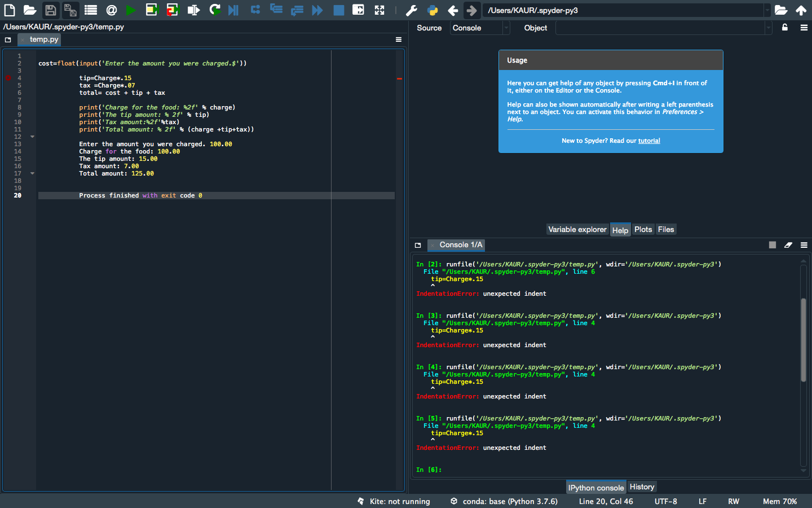The width and height of the screenshot is (812, 508).
Task: Undock the IPython console pane
Action: pyautogui.click(x=418, y=245)
